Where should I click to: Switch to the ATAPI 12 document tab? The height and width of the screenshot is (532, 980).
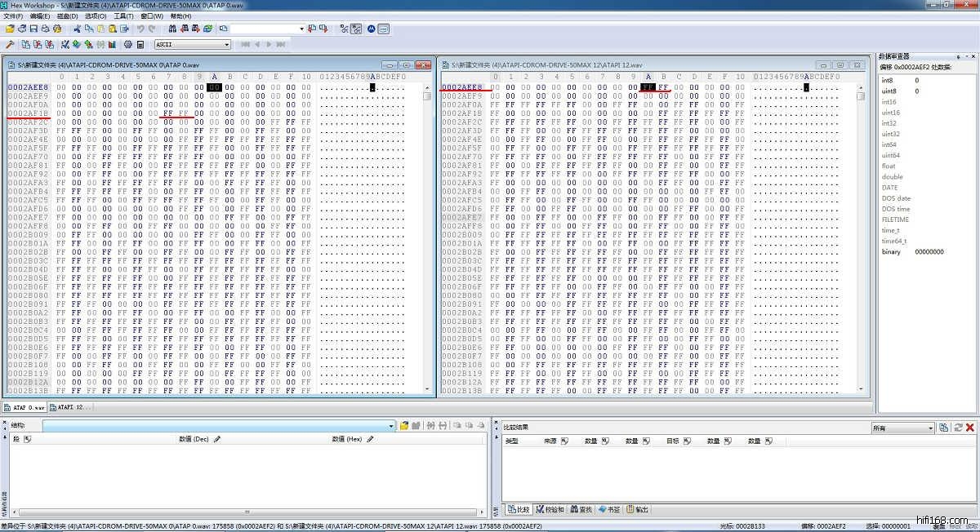[71, 407]
